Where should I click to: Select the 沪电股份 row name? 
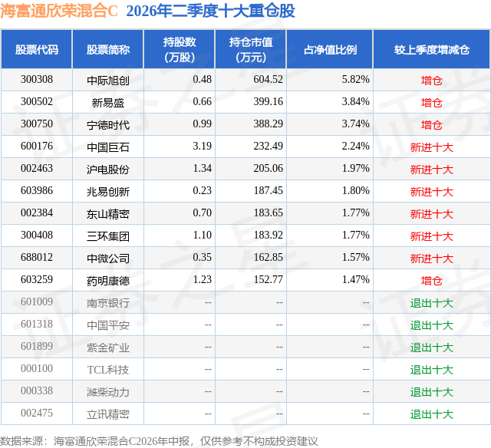coord(108,170)
